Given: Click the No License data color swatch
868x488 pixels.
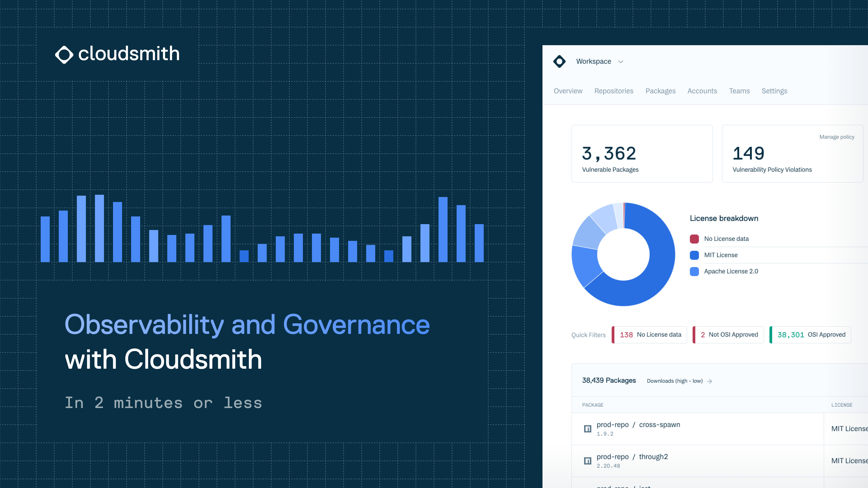Looking at the screenshot, I should click(x=694, y=239).
